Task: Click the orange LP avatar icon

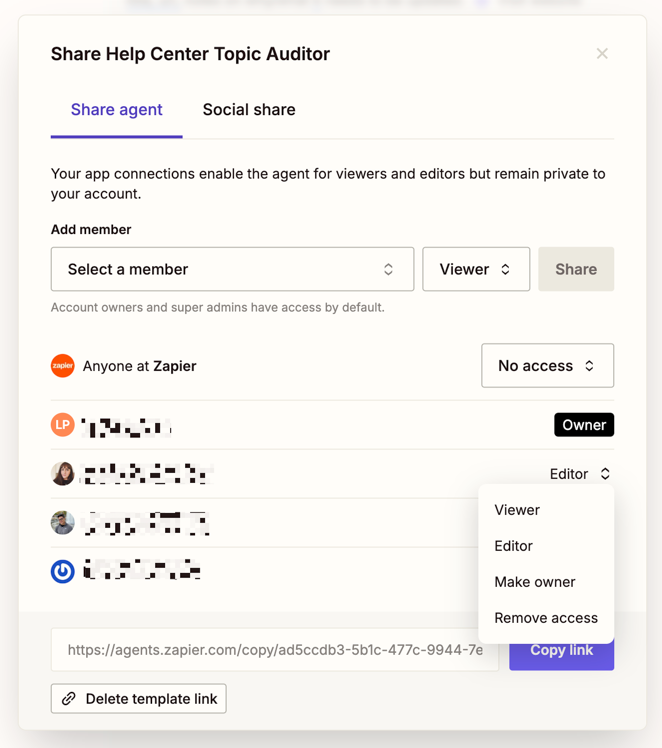Action: 63,425
